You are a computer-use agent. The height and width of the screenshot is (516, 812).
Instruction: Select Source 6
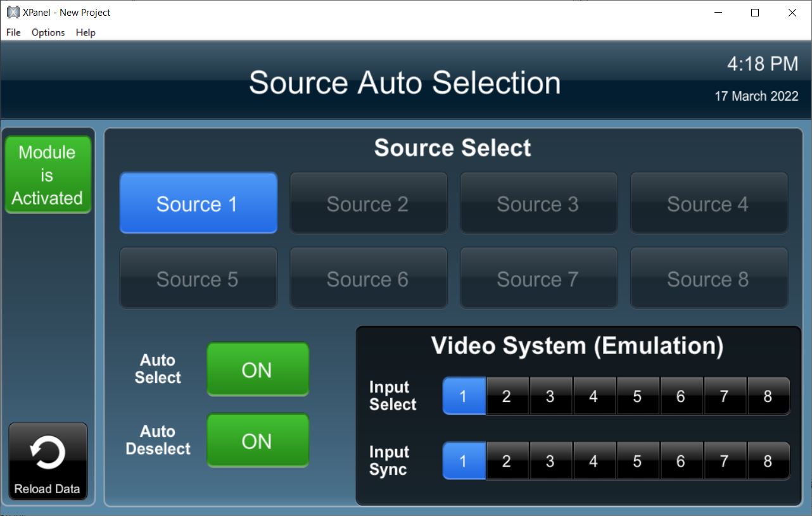click(x=369, y=278)
